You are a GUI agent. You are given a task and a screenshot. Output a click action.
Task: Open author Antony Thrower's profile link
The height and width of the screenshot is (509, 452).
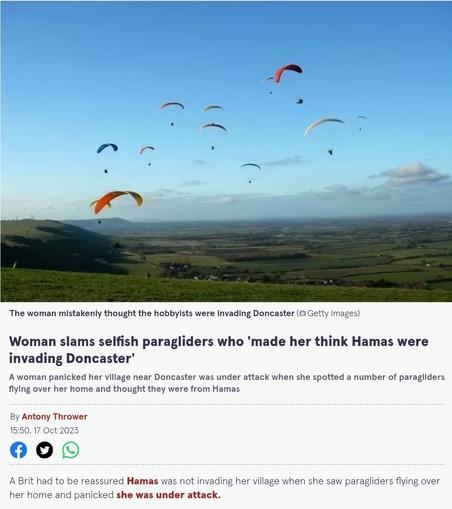click(54, 417)
